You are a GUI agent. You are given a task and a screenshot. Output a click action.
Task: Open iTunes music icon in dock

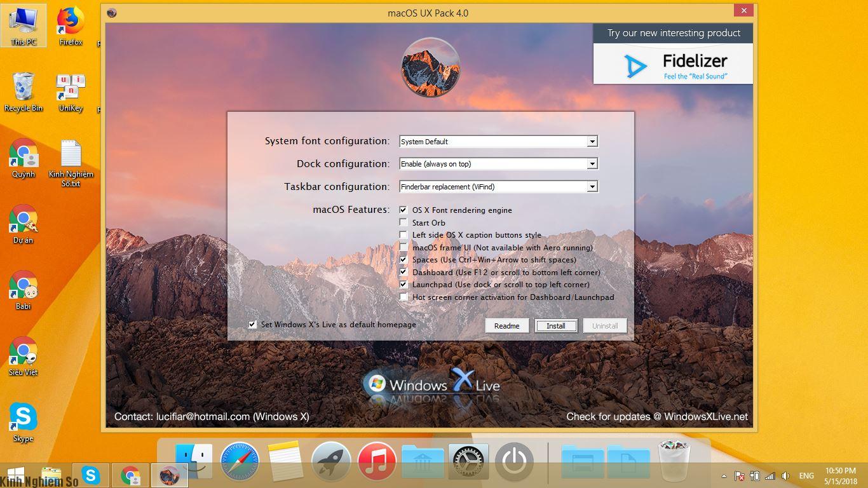click(x=377, y=461)
